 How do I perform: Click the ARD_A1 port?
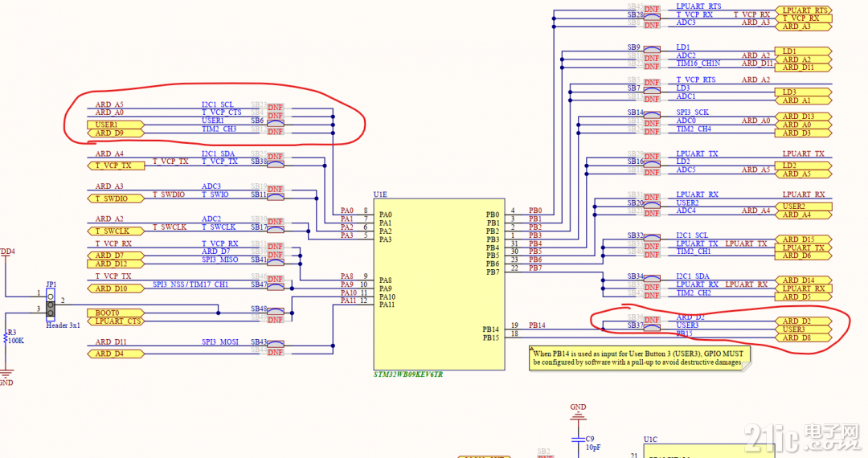coord(804,100)
